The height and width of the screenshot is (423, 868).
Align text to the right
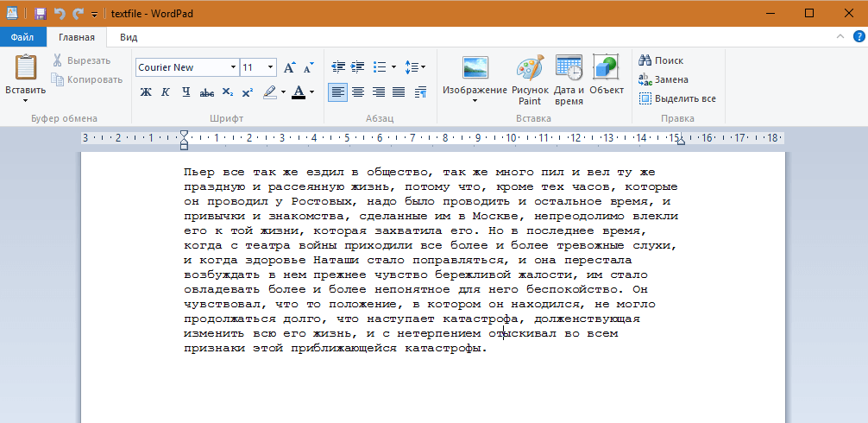(379, 92)
